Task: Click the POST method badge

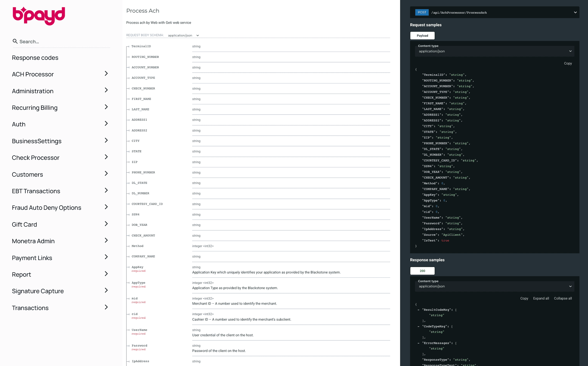Action: 422,12
